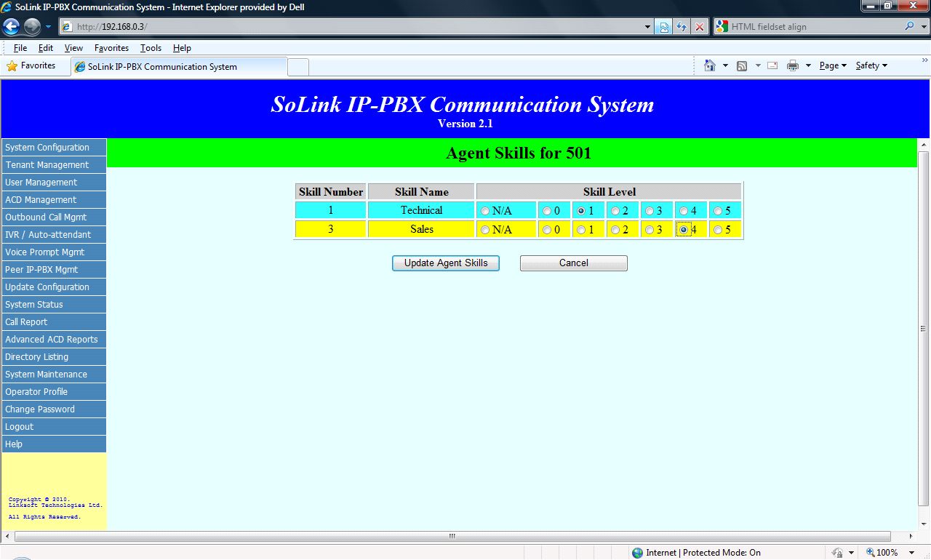
Task: Open the Page dropdown menu
Action: click(833, 65)
